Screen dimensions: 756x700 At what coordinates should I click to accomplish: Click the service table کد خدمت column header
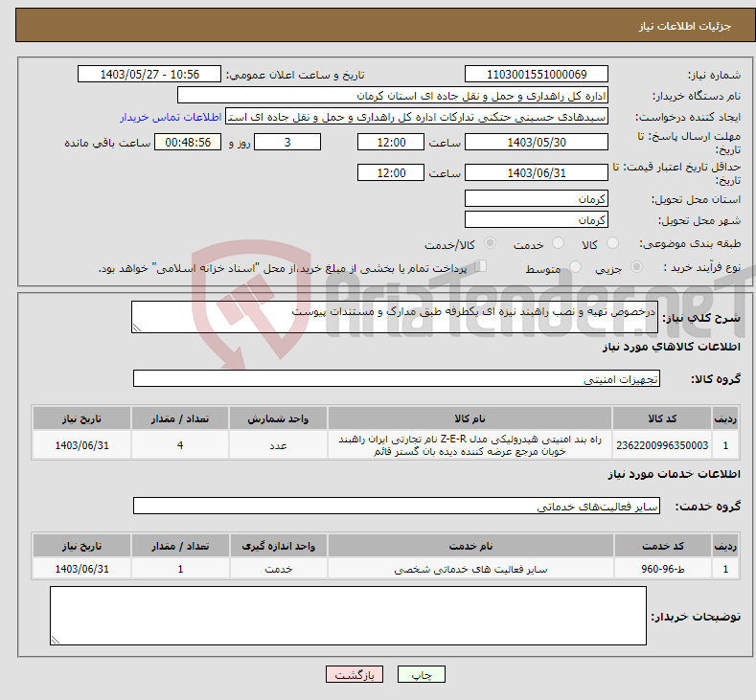point(663,546)
